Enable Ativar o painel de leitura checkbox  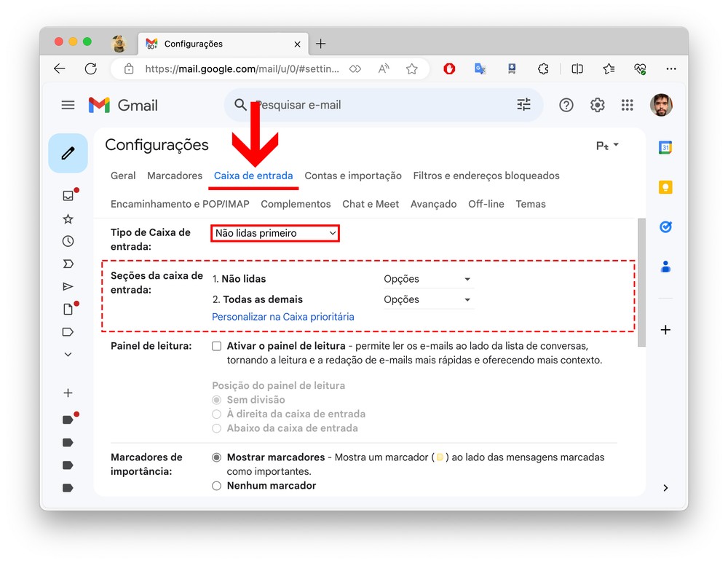click(216, 346)
